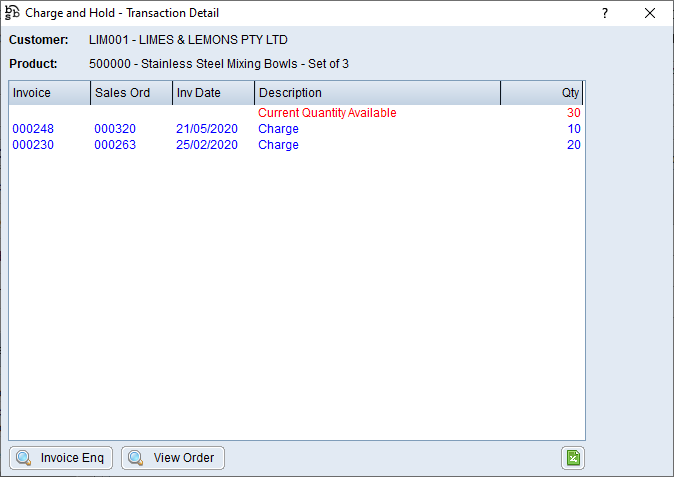674x477 pixels.
Task: Click the Description column header
Action: pyautogui.click(x=377, y=93)
